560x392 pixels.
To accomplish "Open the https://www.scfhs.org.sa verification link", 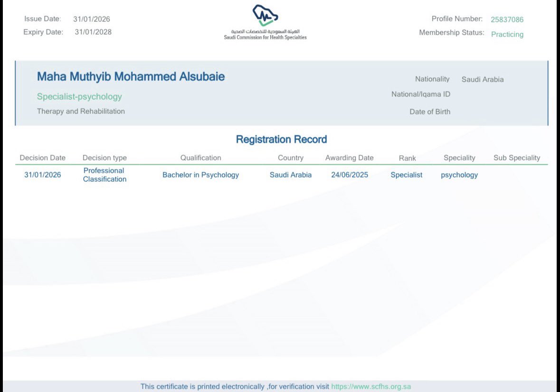I will pos(370,386).
